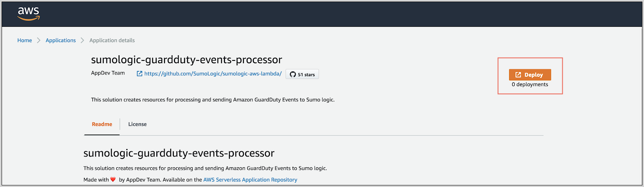Click the AppDev Team publisher name
644x187 pixels.
(108, 73)
